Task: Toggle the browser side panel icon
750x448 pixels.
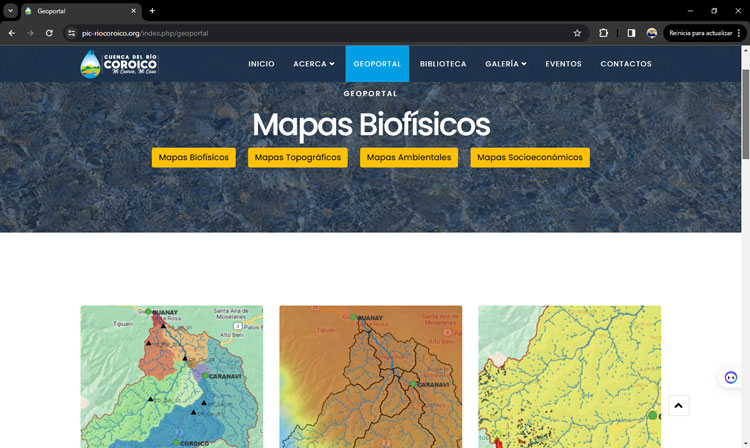Action: (631, 33)
